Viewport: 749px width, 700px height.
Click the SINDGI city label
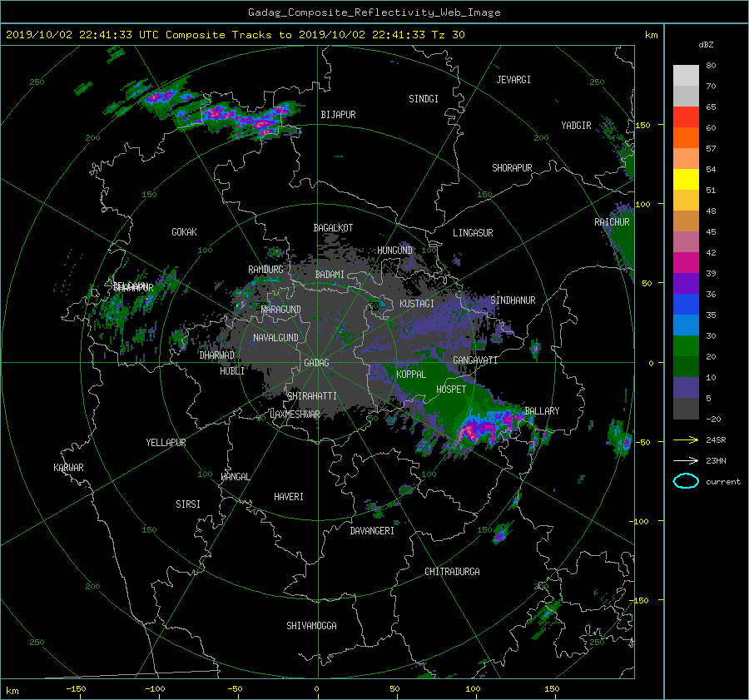(x=424, y=99)
